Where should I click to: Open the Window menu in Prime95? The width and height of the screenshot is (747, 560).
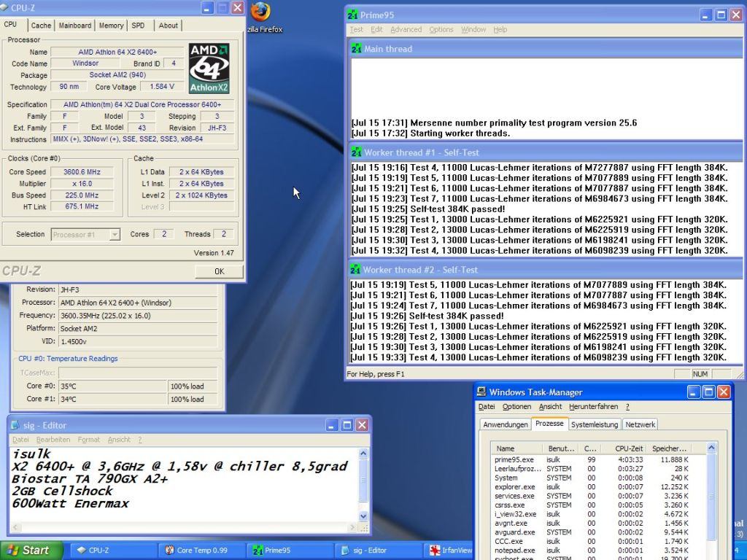point(473,29)
